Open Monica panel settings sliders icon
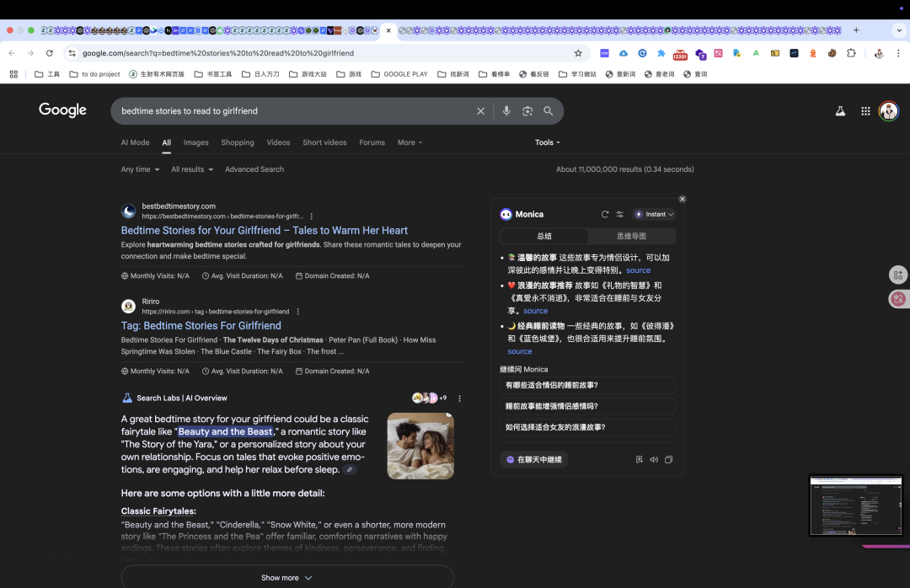Viewport: 910px width, 588px height. pyautogui.click(x=620, y=214)
